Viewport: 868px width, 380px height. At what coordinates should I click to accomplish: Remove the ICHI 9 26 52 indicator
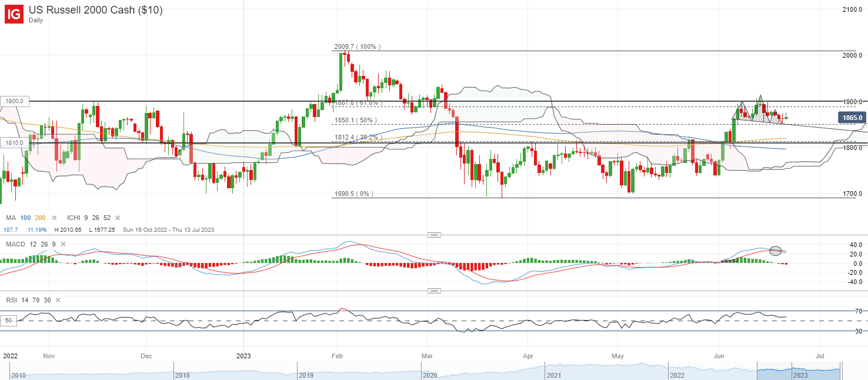pyautogui.click(x=118, y=218)
